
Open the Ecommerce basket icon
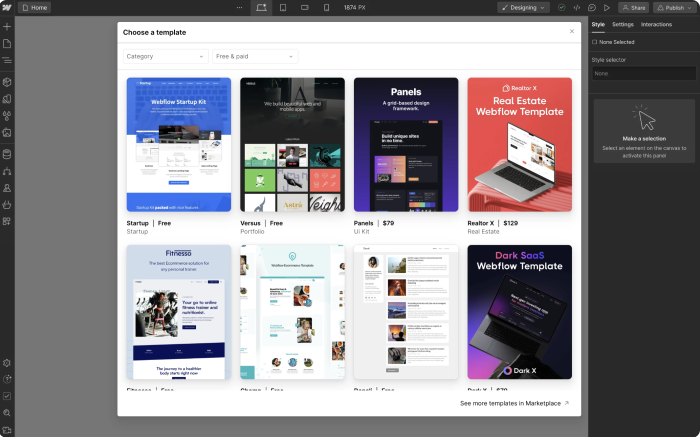point(7,205)
